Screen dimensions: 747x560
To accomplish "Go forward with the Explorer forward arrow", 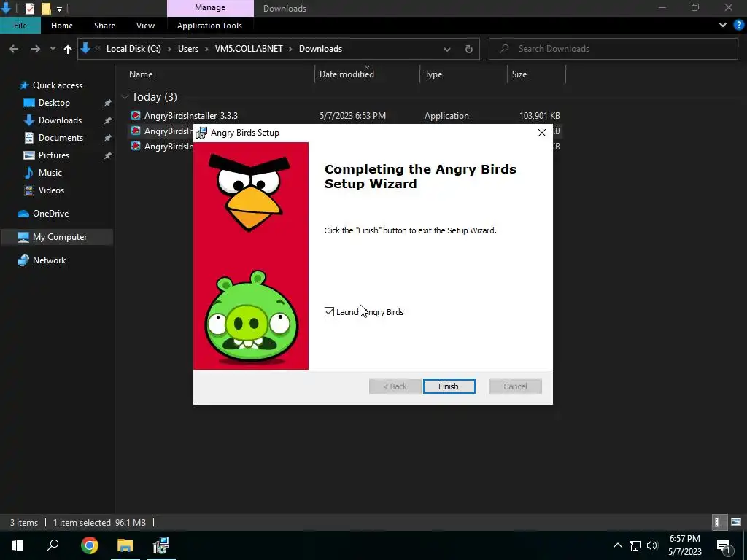I will point(35,49).
